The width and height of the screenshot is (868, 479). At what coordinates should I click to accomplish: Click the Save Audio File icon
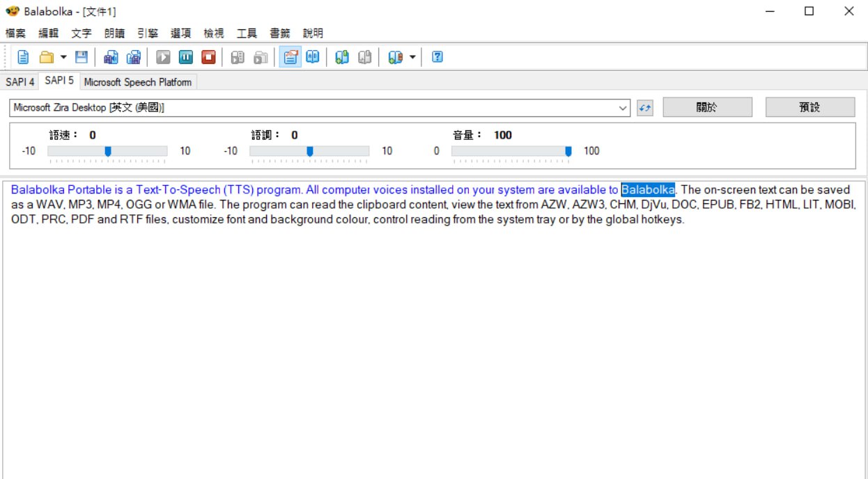(111, 57)
